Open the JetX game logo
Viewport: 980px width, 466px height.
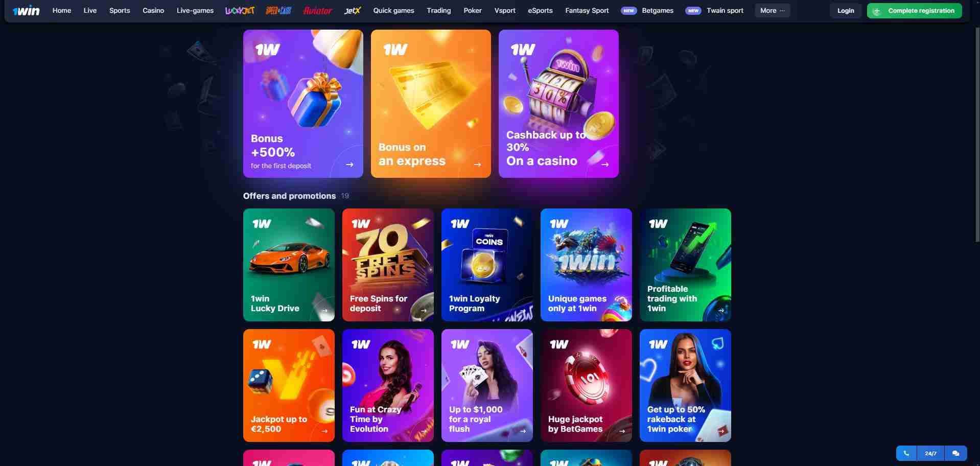click(353, 10)
